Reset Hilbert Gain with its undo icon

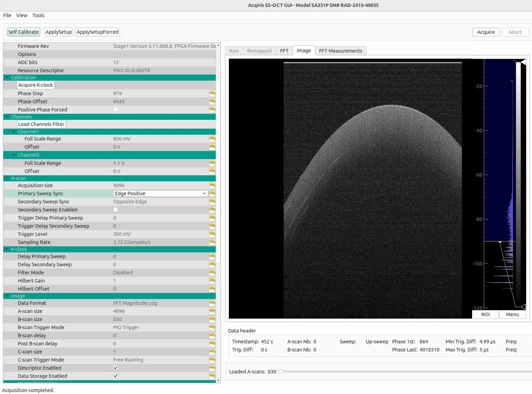click(212, 281)
